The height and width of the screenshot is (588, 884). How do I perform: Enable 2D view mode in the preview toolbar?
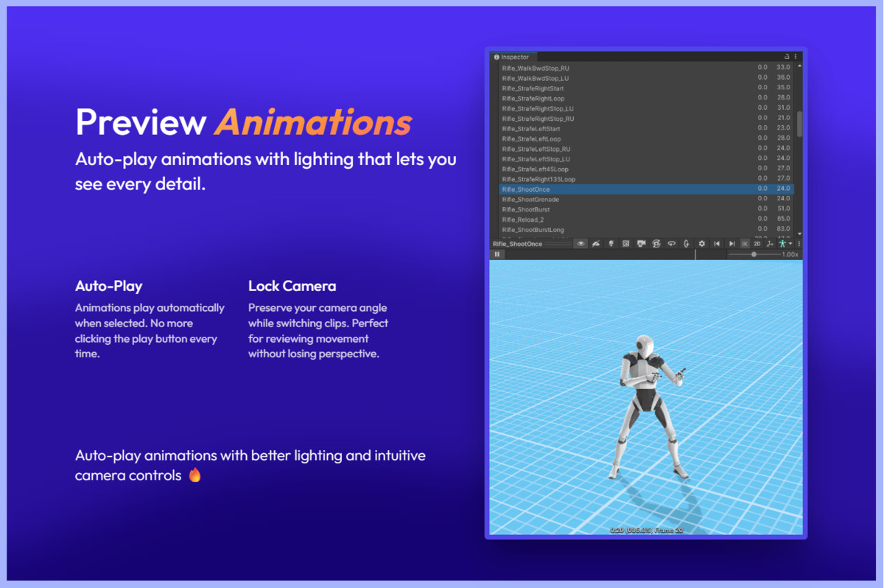pyautogui.click(x=757, y=244)
